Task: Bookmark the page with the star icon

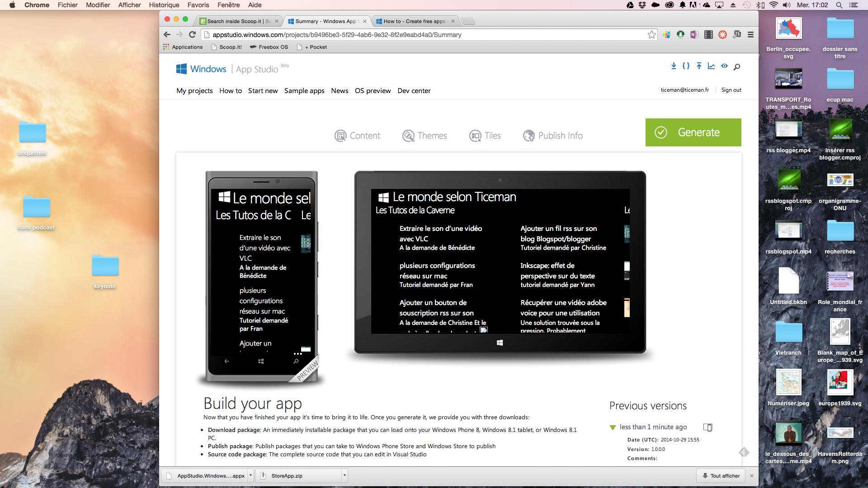Action: click(651, 35)
